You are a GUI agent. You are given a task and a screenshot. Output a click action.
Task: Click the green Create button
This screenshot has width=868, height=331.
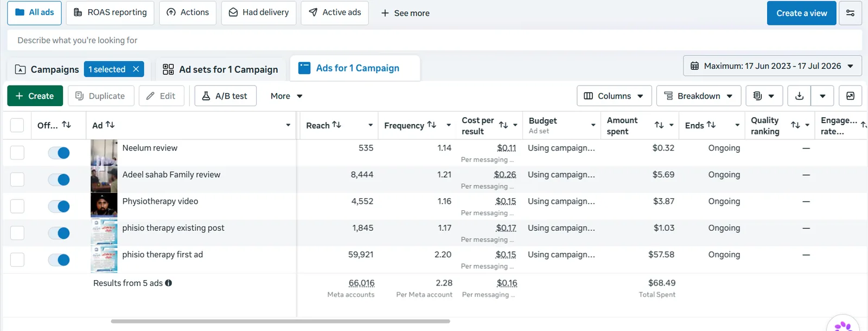(x=35, y=96)
